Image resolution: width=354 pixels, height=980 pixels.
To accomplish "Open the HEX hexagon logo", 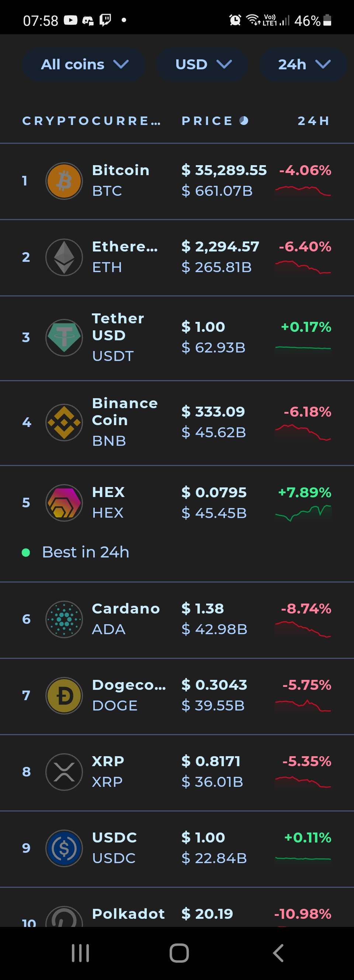I will (x=64, y=503).
